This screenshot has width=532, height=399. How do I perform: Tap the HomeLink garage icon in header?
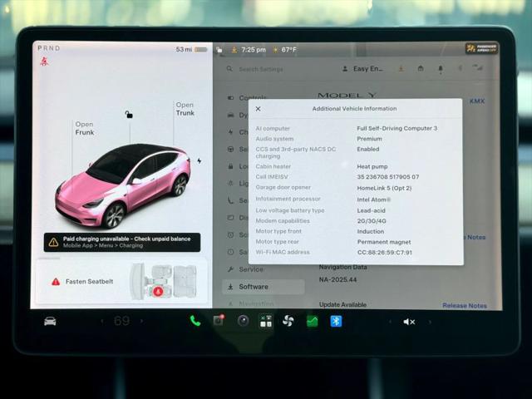tap(421, 69)
